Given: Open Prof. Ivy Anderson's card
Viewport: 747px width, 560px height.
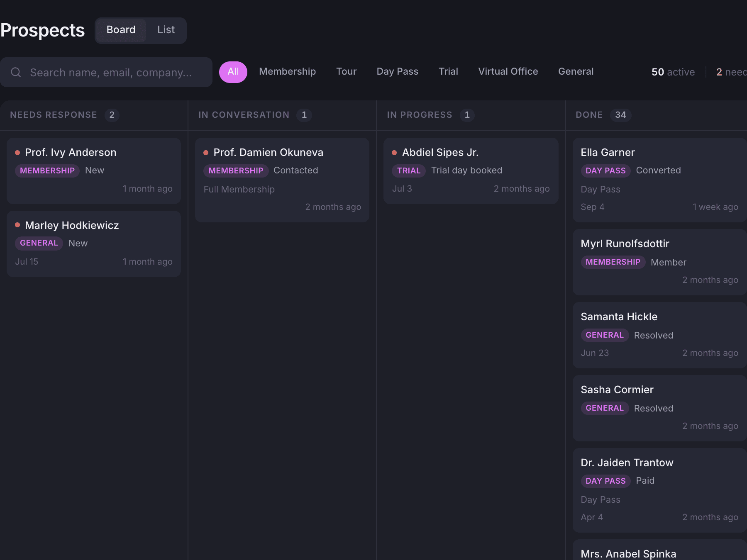Looking at the screenshot, I should [94, 171].
